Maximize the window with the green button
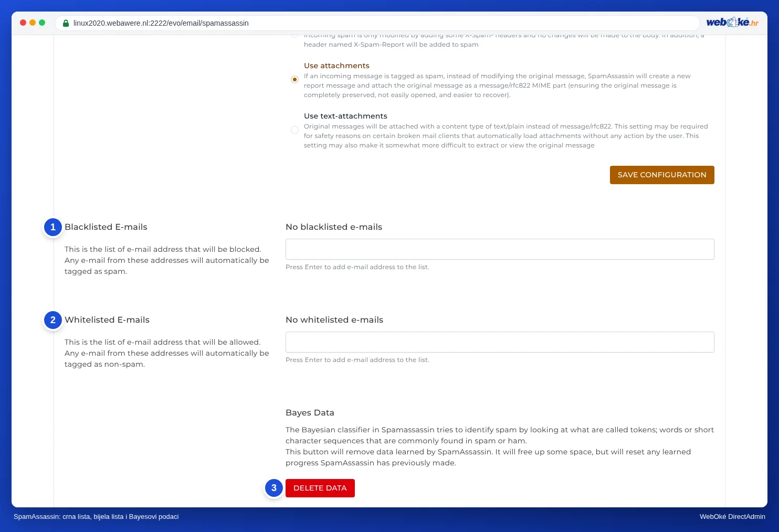The width and height of the screenshot is (779, 532). pos(42,23)
